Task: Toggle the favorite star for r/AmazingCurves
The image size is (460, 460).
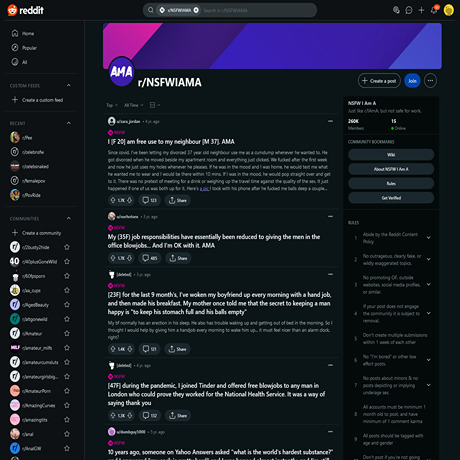Action: (x=67, y=405)
